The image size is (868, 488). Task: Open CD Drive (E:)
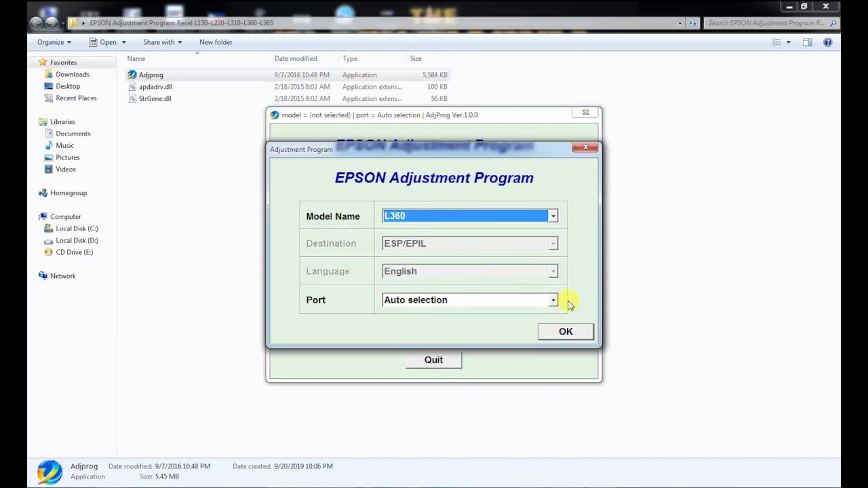(x=74, y=252)
